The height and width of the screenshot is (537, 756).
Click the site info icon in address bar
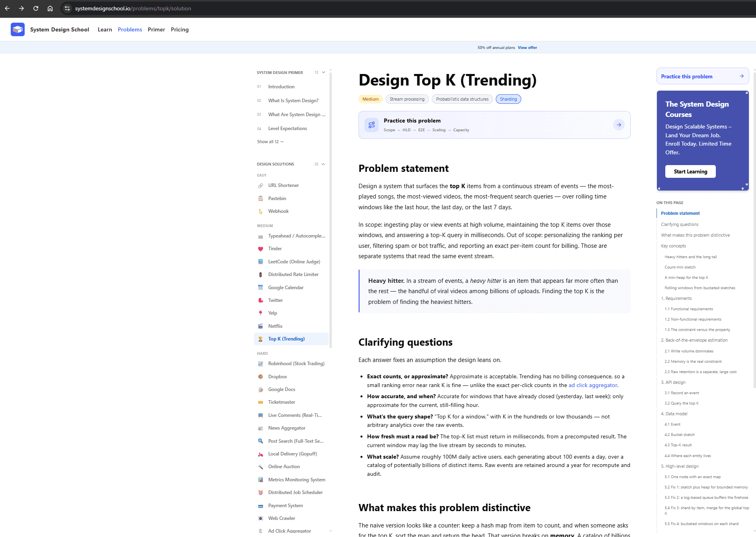[x=67, y=8]
